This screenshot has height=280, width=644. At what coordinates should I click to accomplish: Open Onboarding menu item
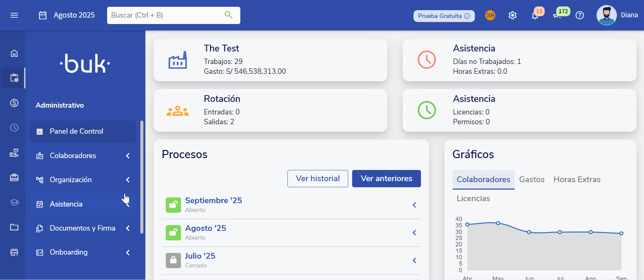pyautogui.click(x=83, y=253)
